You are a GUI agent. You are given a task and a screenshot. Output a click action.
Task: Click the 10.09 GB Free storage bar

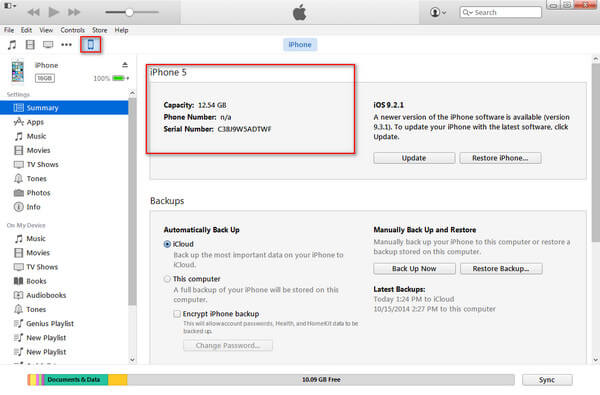coord(321,380)
